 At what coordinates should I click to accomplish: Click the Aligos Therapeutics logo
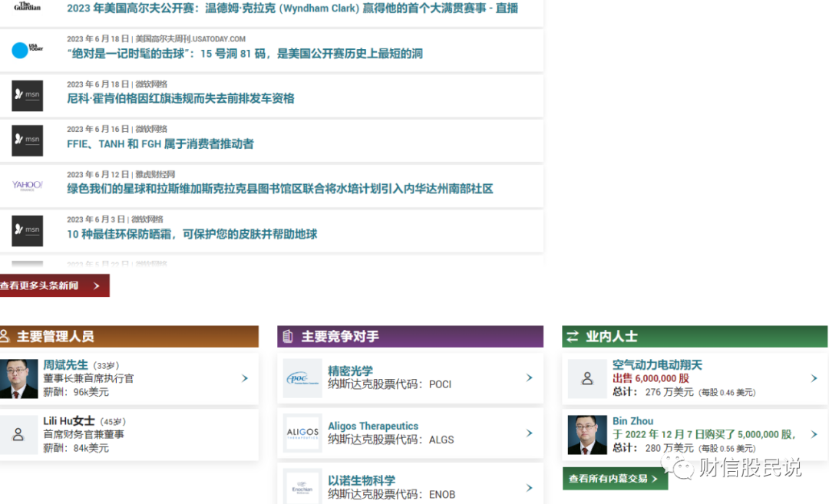click(302, 433)
